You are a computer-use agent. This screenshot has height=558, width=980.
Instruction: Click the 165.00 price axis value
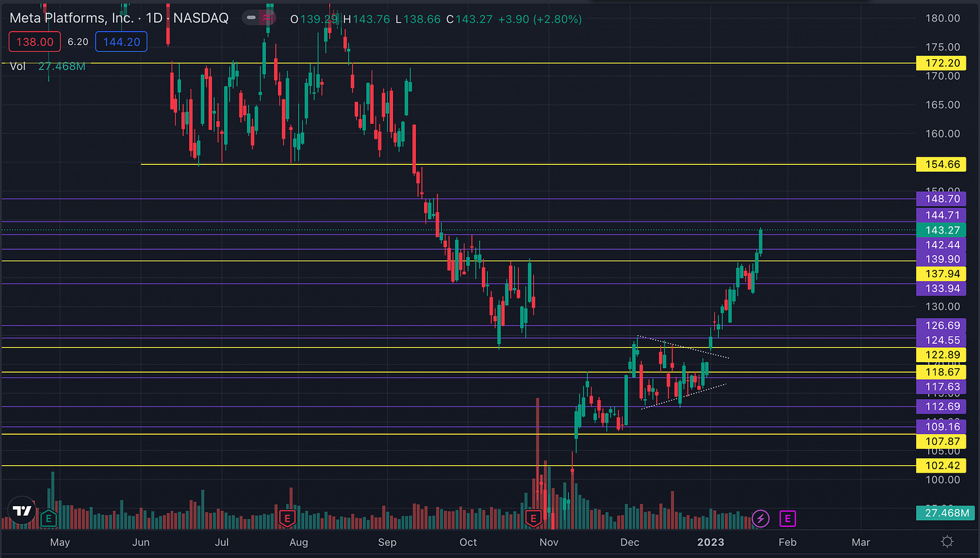tap(942, 105)
